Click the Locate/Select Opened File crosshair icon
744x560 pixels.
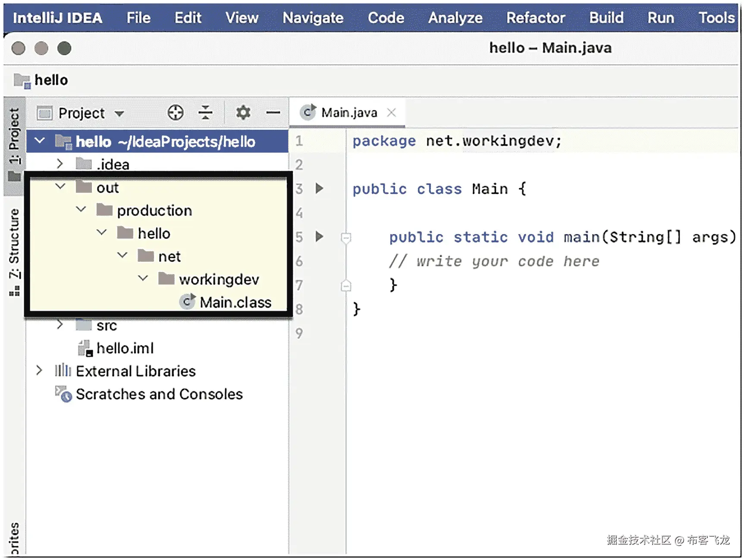176,113
